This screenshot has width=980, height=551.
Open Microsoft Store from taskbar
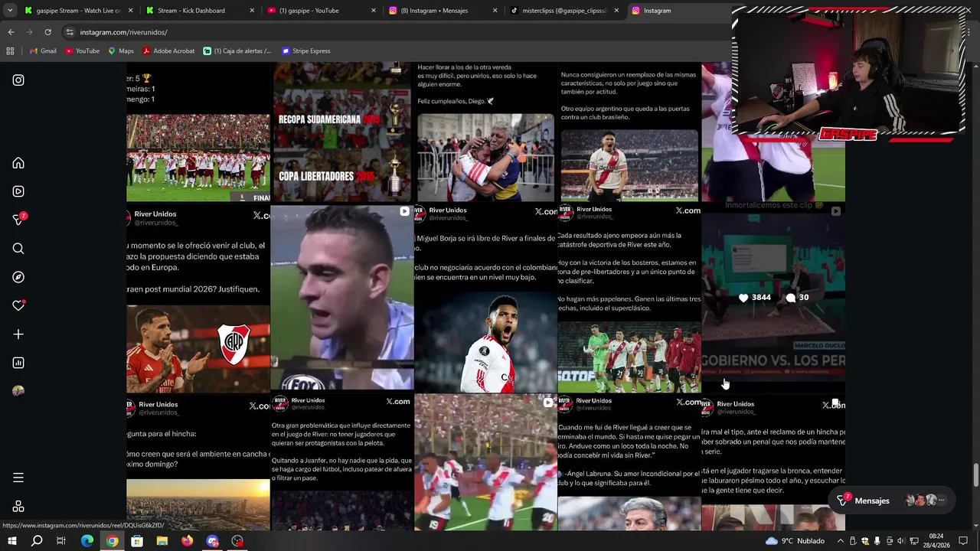coord(137,541)
